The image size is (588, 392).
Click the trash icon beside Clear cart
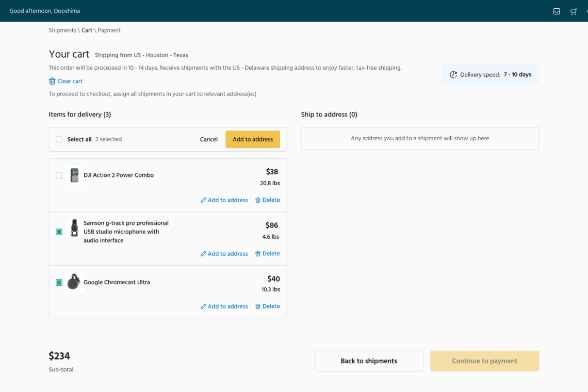pos(52,81)
